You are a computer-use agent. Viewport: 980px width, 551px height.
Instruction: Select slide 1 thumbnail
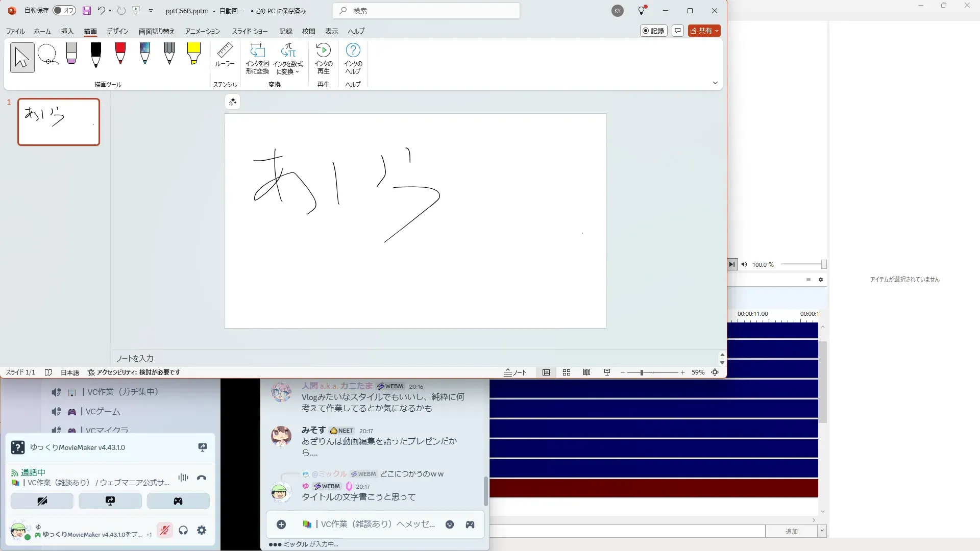tap(59, 122)
